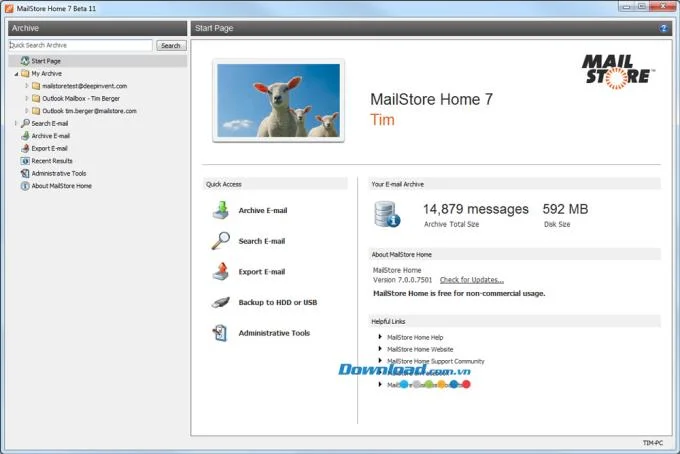The image size is (680, 454).
Task: Click the Search E-mail magnifier icon in sidebar
Action: tap(25, 124)
